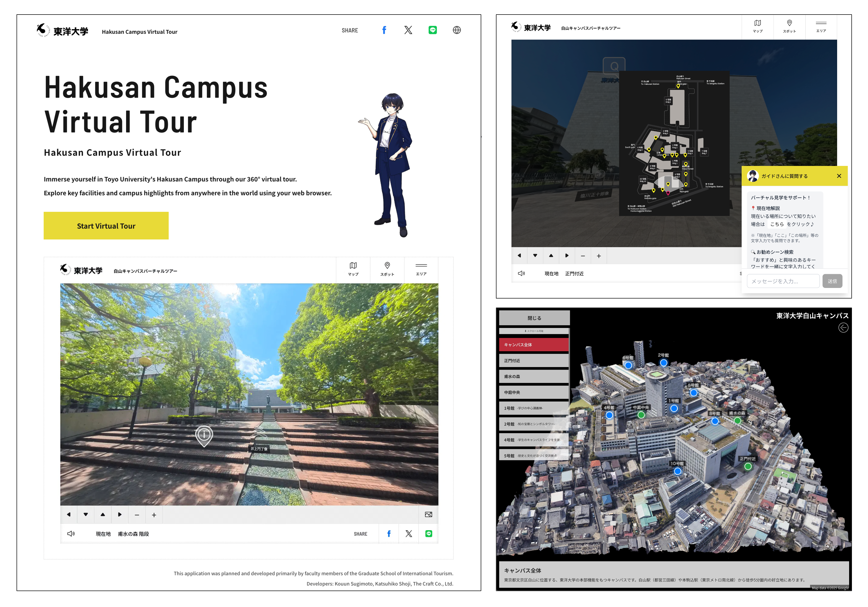Image resolution: width=868 pixels, height=607 pixels.
Task: Select 甫水の森 in the area list
Action: [x=533, y=377]
